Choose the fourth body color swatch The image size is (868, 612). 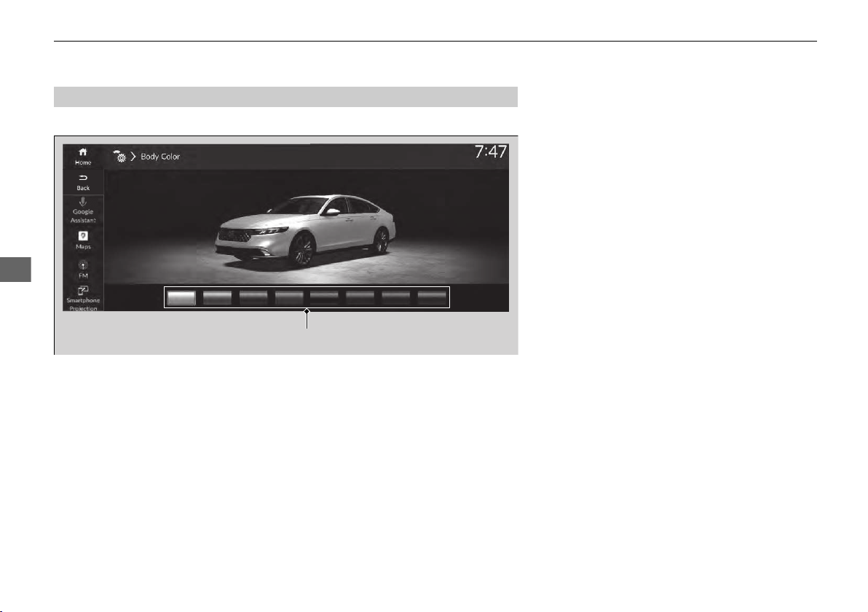click(289, 297)
